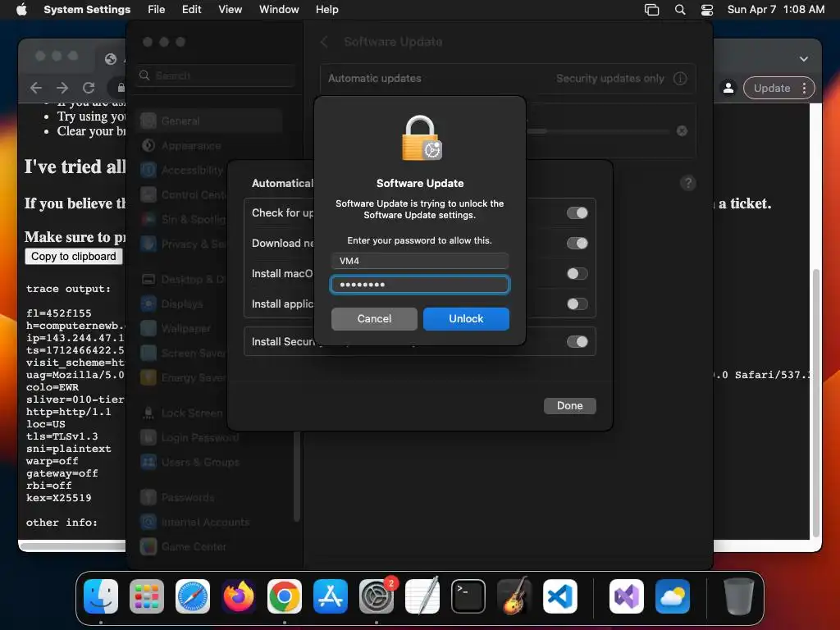Select Accessibility in settings sidebar
840x630 pixels.
click(x=182, y=171)
